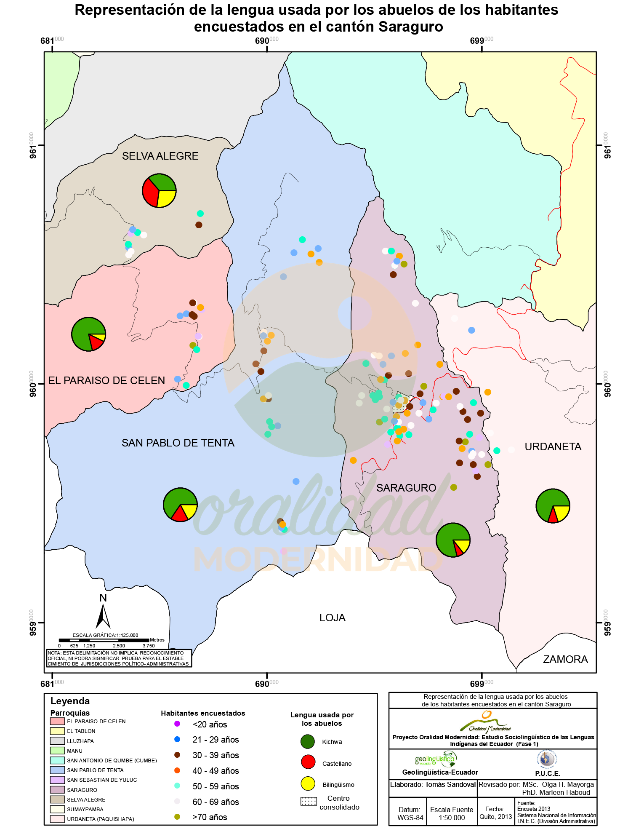Image resolution: width=644 pixels, height=834 pixels.
Task: Click the LOJA map label
Action: 332,618
